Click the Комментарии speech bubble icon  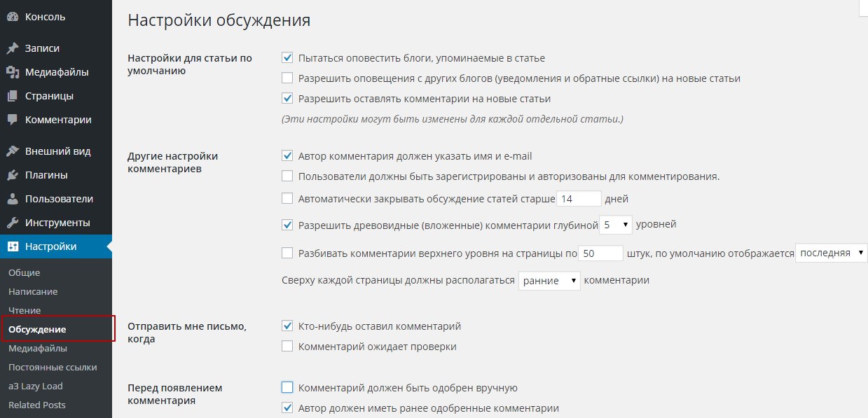click(x=12, y=120)
